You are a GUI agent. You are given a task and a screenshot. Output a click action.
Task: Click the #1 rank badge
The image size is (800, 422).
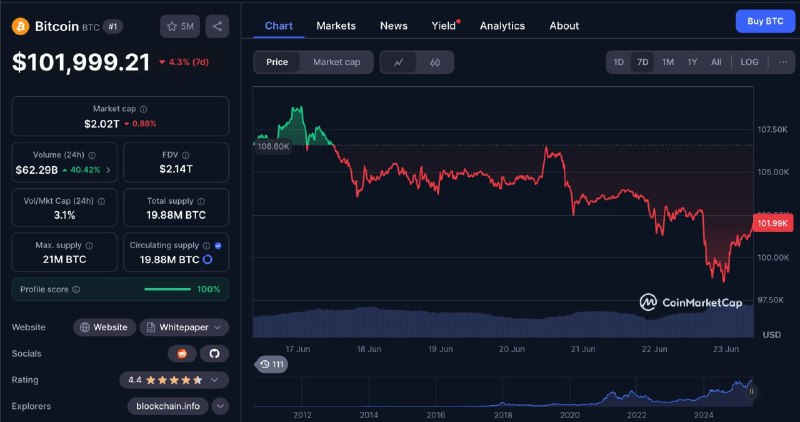[113, 27]
